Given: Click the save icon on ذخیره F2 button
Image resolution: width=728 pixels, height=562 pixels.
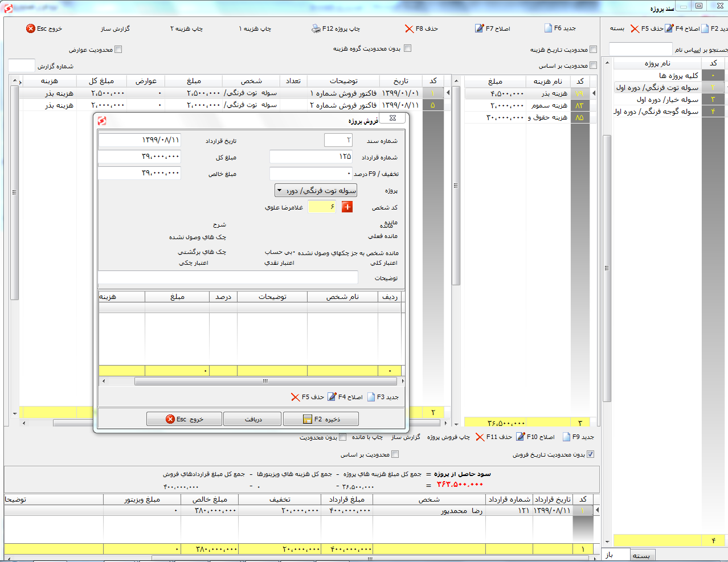Looking at the screenshot, I should (x=308, y=419).
